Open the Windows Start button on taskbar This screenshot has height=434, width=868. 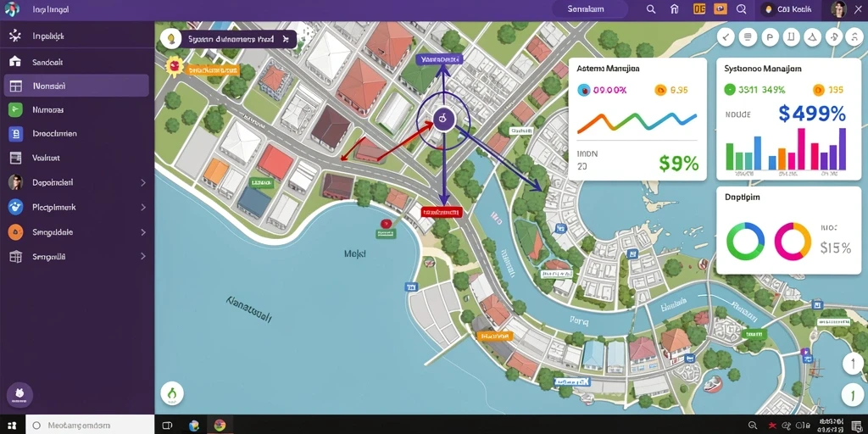(12, 426)
